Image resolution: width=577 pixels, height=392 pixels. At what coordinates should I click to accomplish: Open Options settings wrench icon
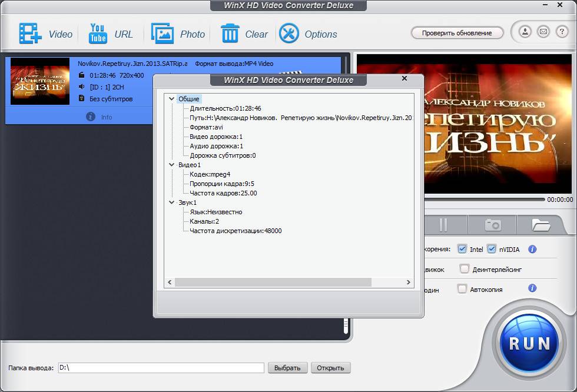pos(308,34)
